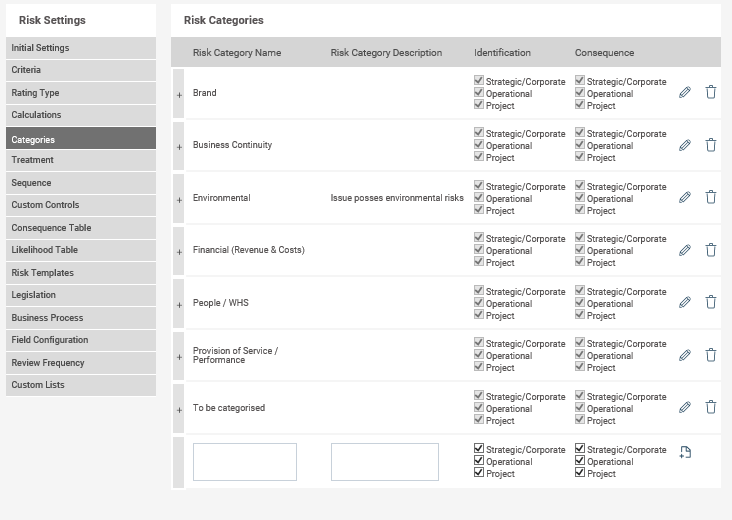Click the save new category icon
The height and width of the screenshot is (520, 732).
[x=685, y=452]
